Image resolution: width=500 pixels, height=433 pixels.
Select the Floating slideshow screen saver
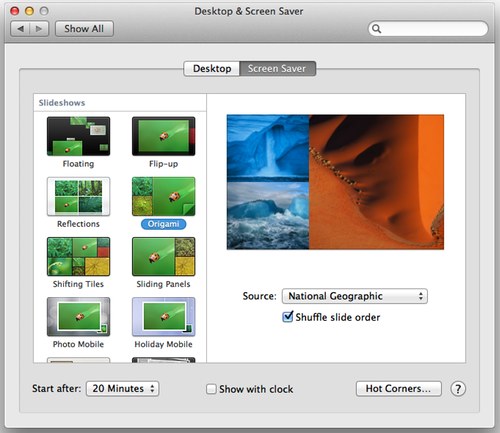click(x=78, y=136)
